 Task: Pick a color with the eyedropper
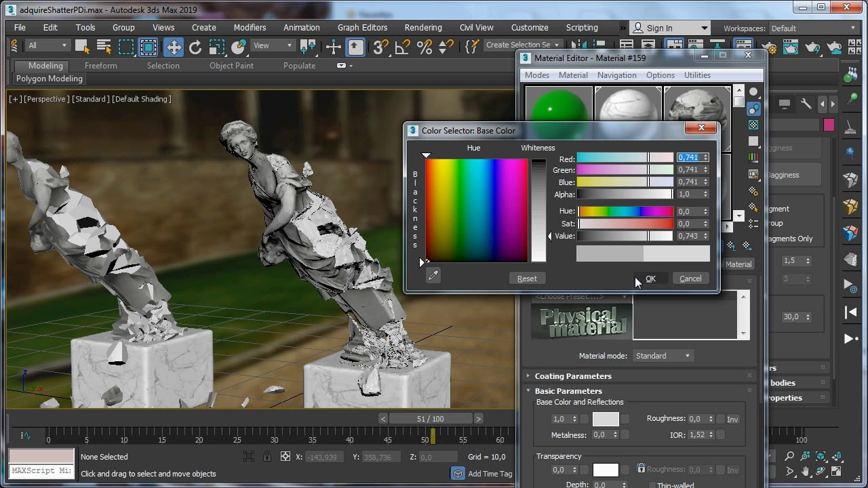tap(433, 276)
